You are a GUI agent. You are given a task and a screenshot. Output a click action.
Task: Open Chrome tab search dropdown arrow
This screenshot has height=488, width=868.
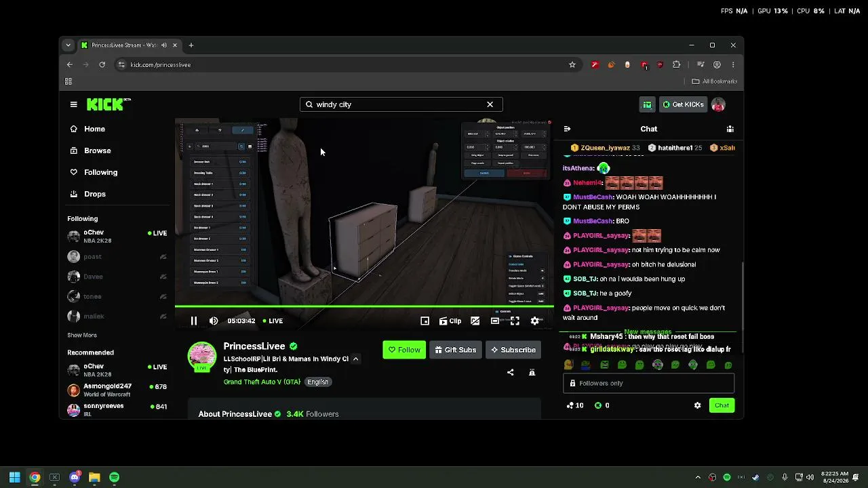(68, 45)
